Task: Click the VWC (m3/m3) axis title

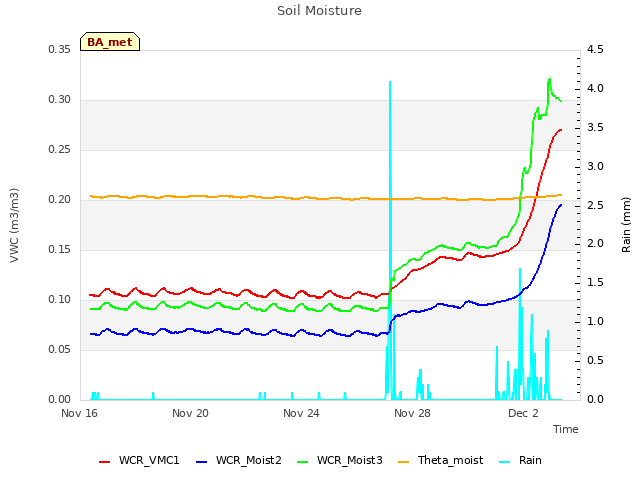Action: [14, 225]
